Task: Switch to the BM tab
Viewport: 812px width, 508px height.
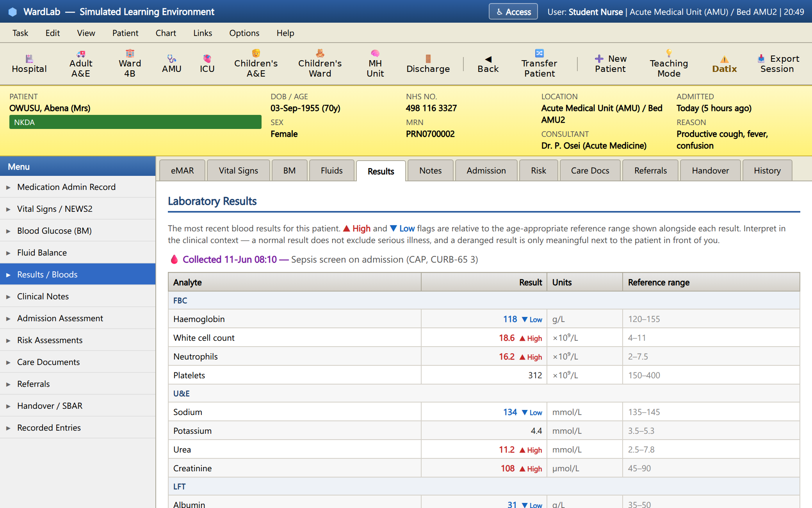Action: tap(289, 171)
